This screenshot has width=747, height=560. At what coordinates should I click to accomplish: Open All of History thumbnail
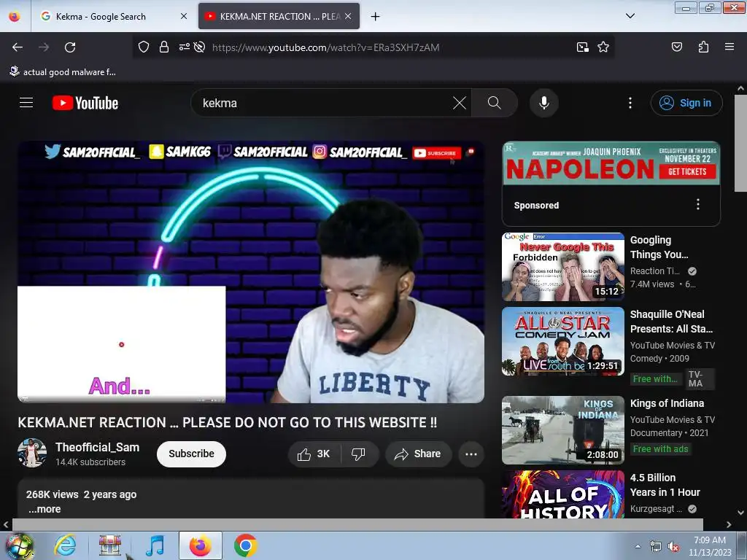[562, 494]
